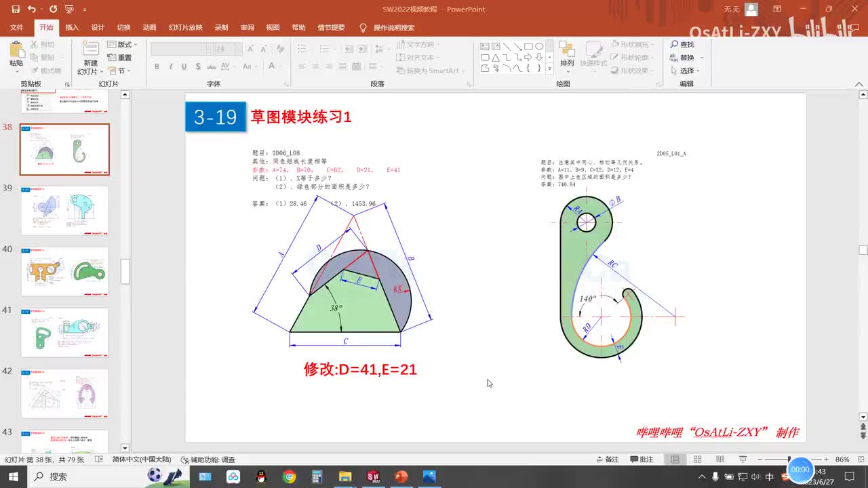Image resolution: width=868 pixels, height=488 pixels.
Task: Toggle the Notes (备注) pane
Action: 606,460
